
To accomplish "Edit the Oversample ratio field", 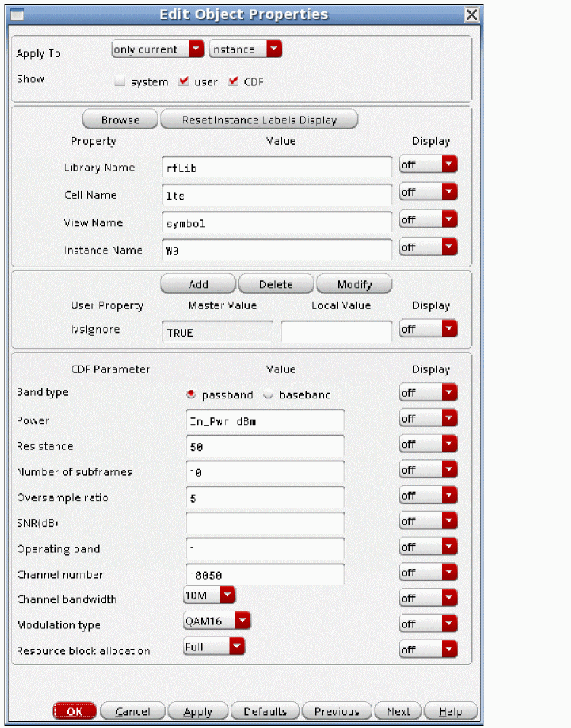I will tap(265, 498).
